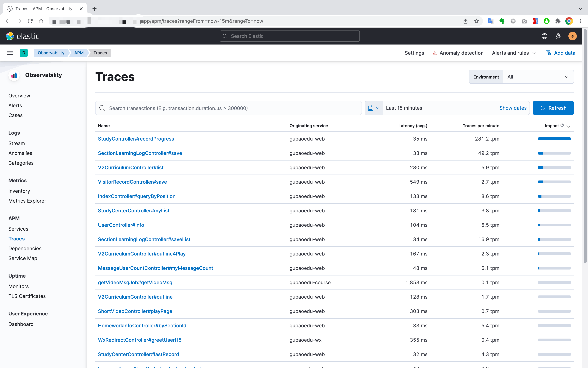Image resolution: width=588 pixels, height=368 pixels.
Task: Click the browser reload icon
Action: click(30, 21)
